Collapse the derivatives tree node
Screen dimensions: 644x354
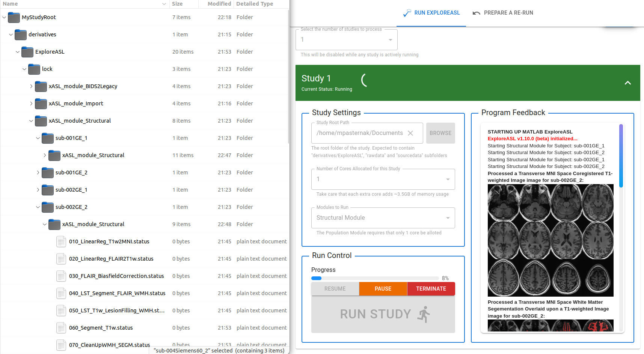11,34
